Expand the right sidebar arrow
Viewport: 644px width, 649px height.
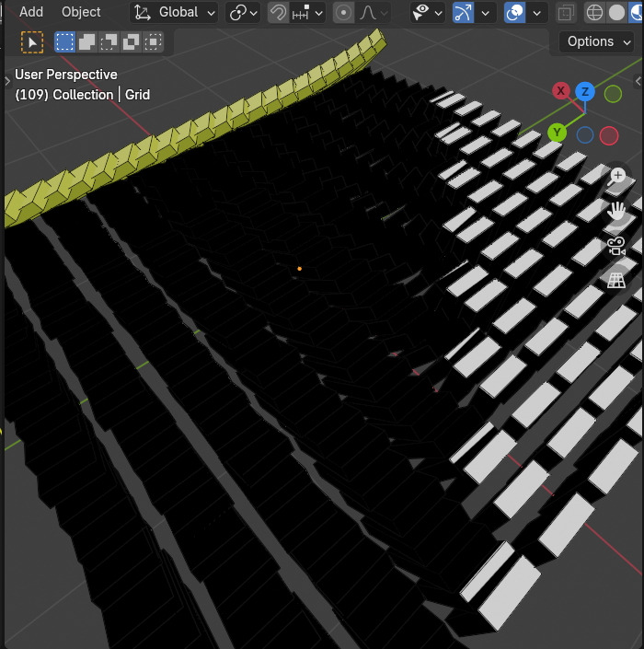click(638, 81)
